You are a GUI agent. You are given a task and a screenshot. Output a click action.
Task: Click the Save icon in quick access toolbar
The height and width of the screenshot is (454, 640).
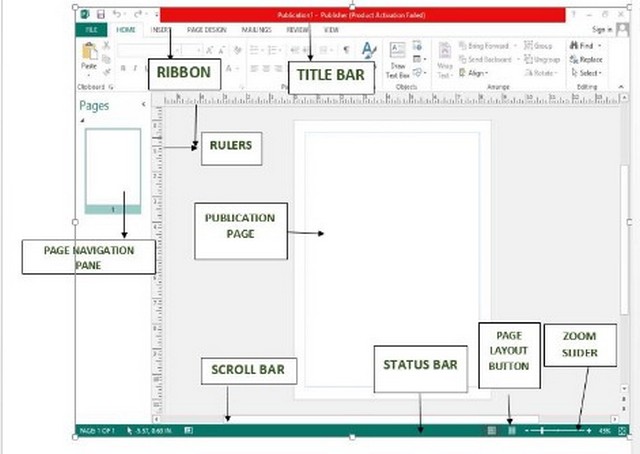[99, 16]
